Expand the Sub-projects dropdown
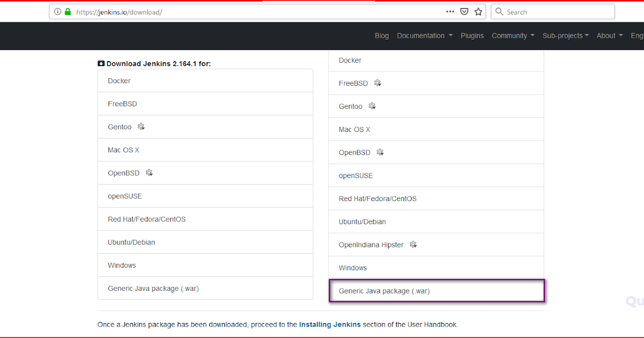The height and width of the screenshot is (338, 644). pos(565,35)
